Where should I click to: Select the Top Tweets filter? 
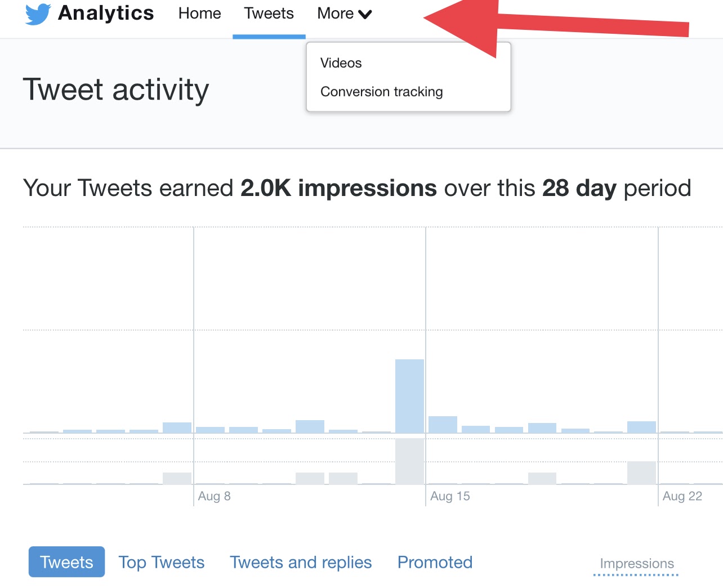click(161, 562)
